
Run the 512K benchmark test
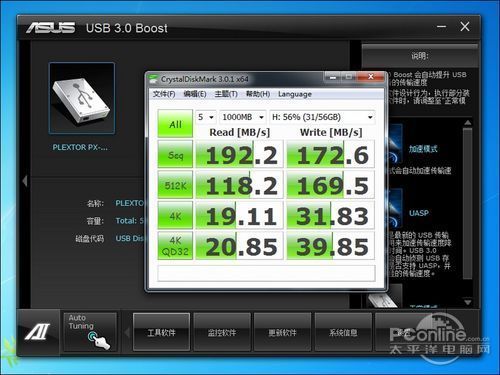pyautogui.click(x=175, y=185)
